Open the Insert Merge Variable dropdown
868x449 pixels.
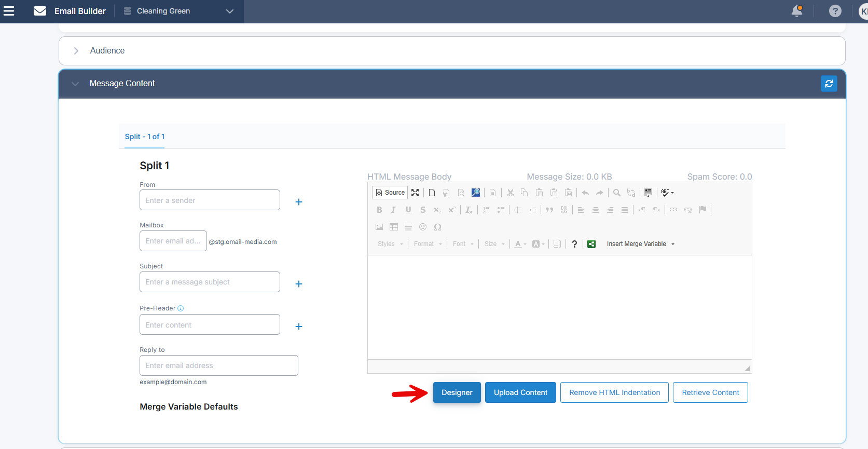tap(640, 244)
